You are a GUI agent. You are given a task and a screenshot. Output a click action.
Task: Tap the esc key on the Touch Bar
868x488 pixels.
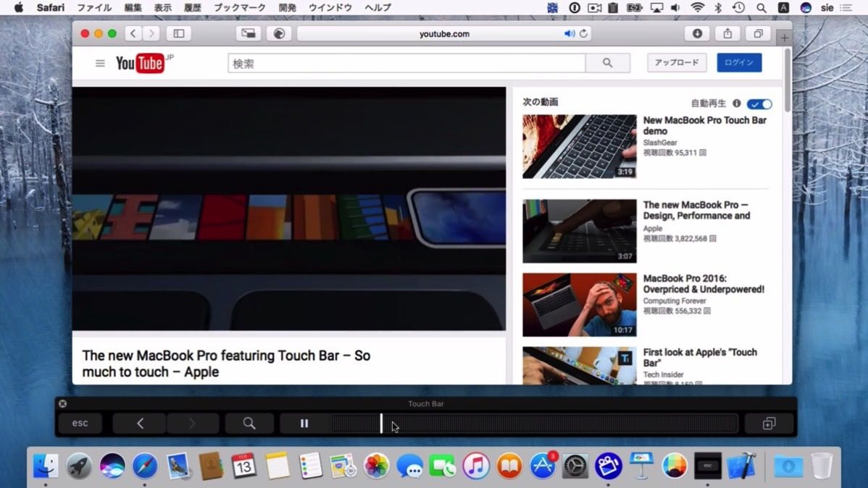(80, 424)
